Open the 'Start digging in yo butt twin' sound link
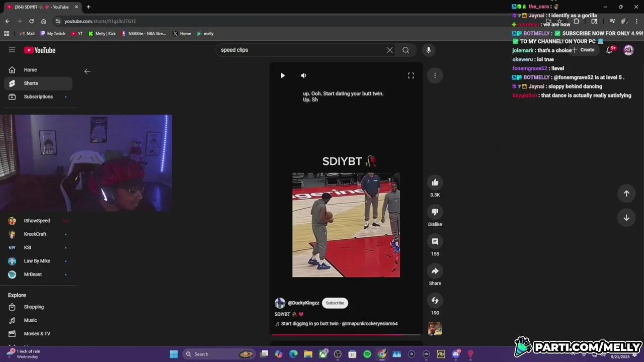 tap(336, 324)
